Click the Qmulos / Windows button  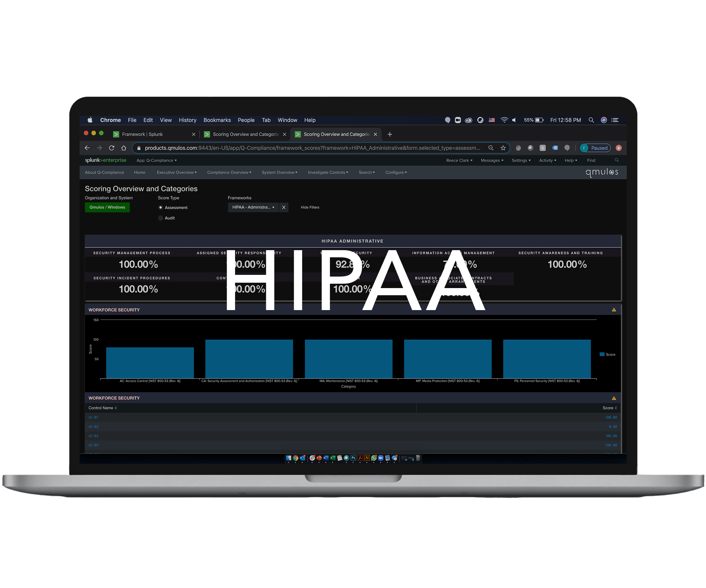107,207
